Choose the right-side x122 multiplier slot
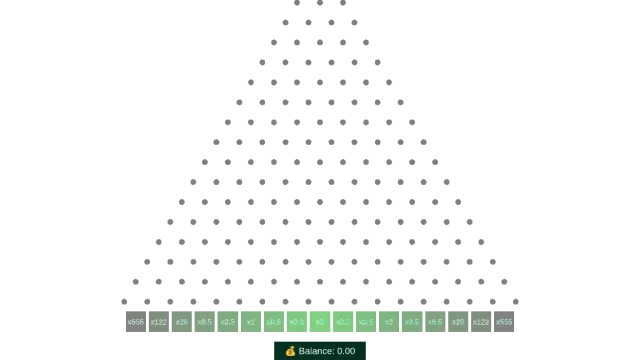 481,322
